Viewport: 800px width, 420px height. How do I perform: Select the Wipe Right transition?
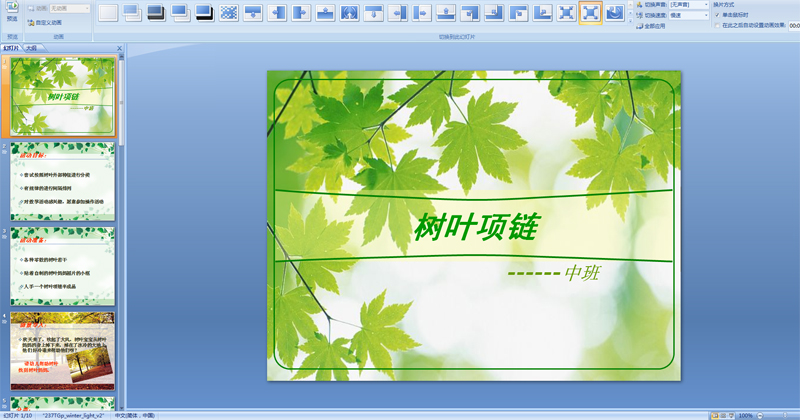pos(301,12)
